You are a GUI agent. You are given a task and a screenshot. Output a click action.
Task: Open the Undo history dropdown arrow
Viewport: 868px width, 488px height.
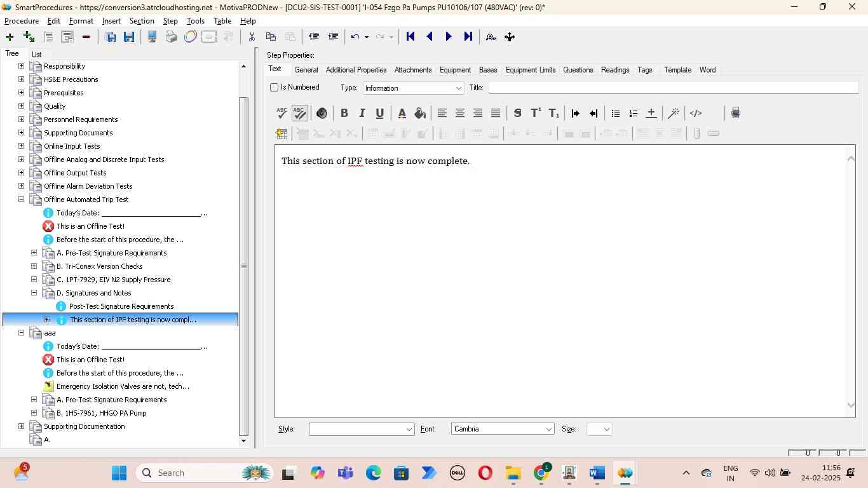tap(366, 37)
